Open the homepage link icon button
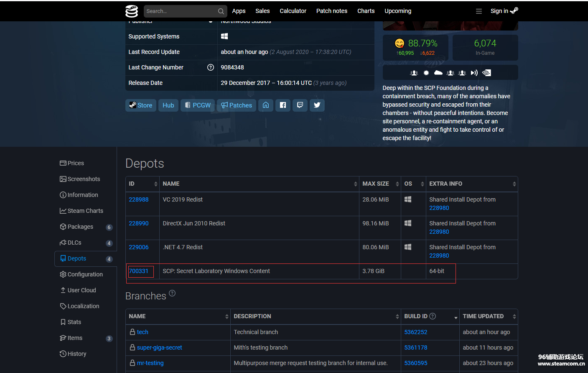 point(266,105)
